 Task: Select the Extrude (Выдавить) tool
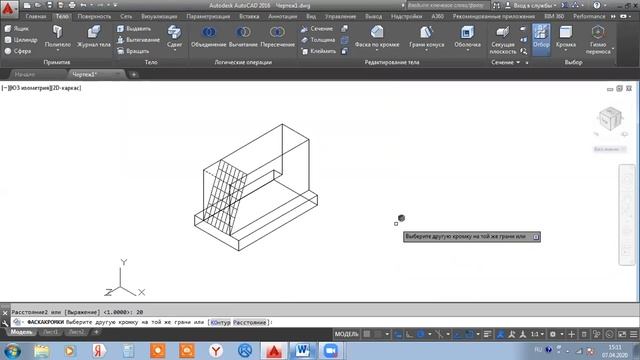[133, 29]
